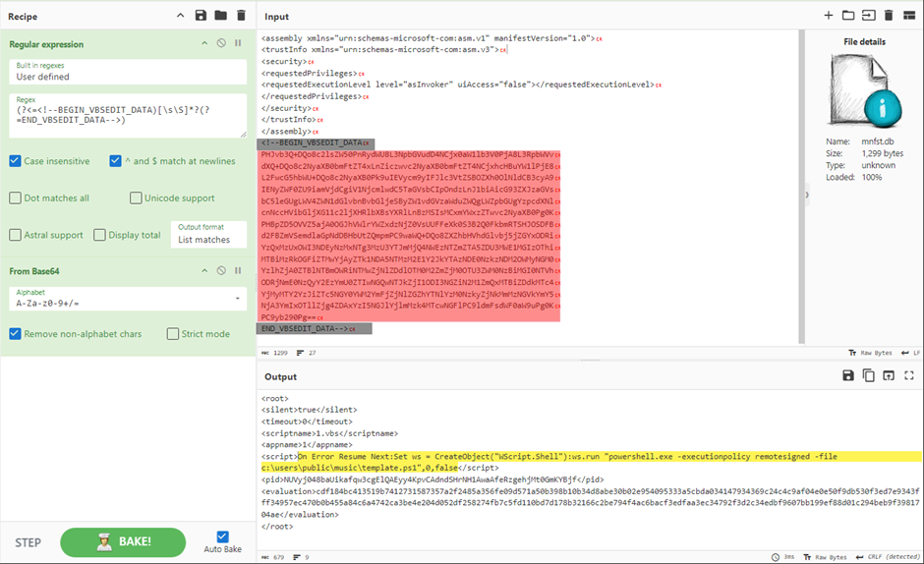924x564 pixels.
Task: Enable Strict mode checkbox
Action: point(173,333)
